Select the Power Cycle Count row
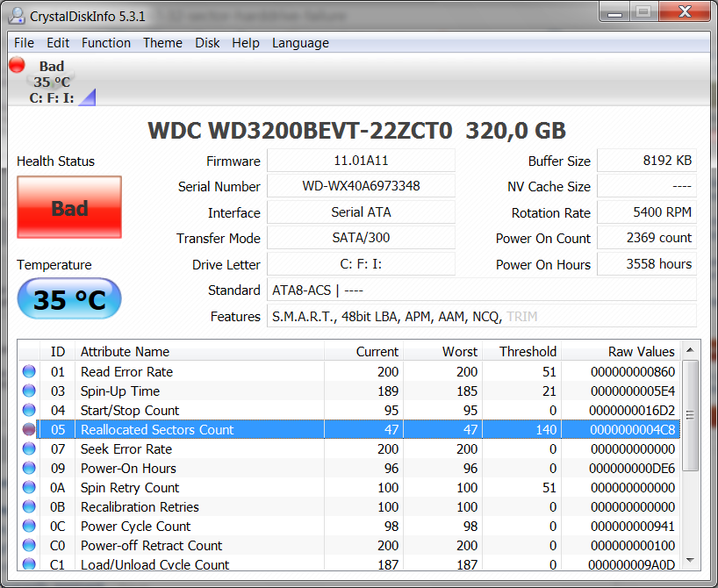The height and width of the screenshot is (588, 718). (349, 526)
